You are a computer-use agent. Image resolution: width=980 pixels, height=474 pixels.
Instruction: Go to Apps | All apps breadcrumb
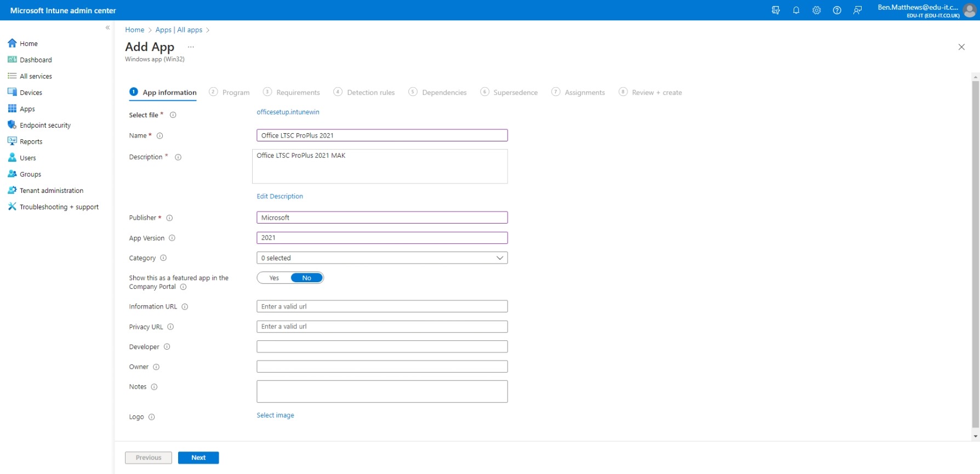coord(179,30)
